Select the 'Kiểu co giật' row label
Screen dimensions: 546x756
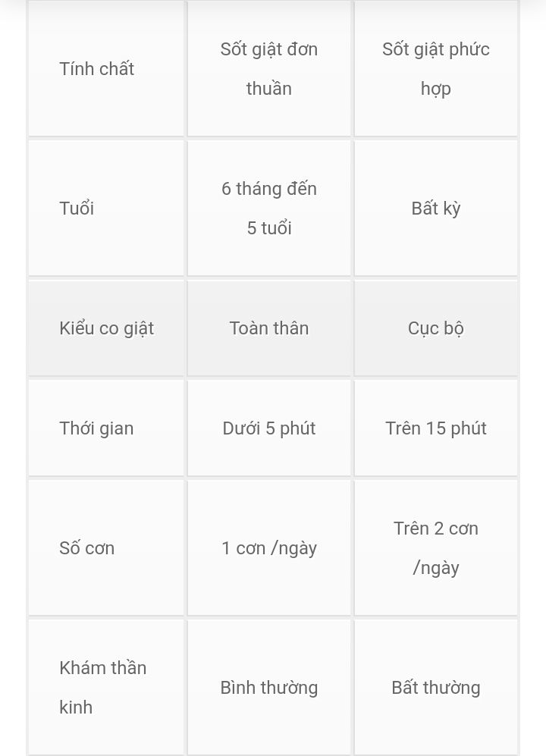tap(106, 328)
